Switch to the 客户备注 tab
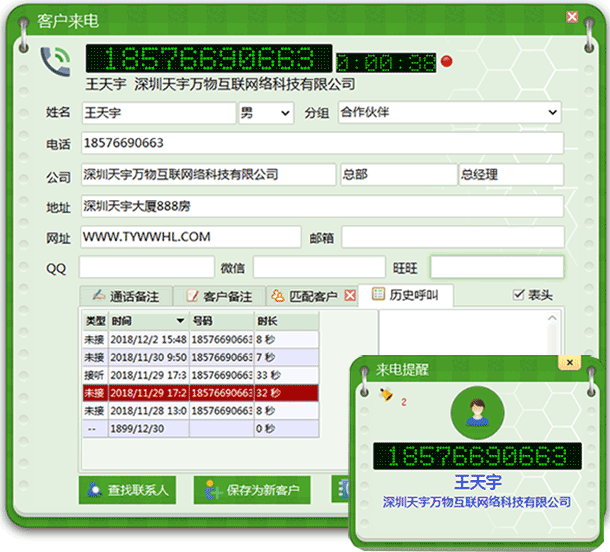 coord(219,296)
